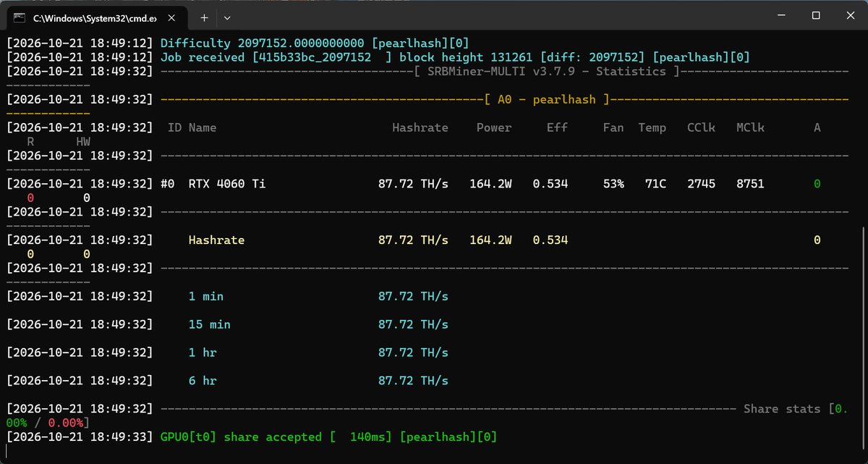Click the "Power" column header
Screen dimensions: 868x464
[x=494, y=127]
